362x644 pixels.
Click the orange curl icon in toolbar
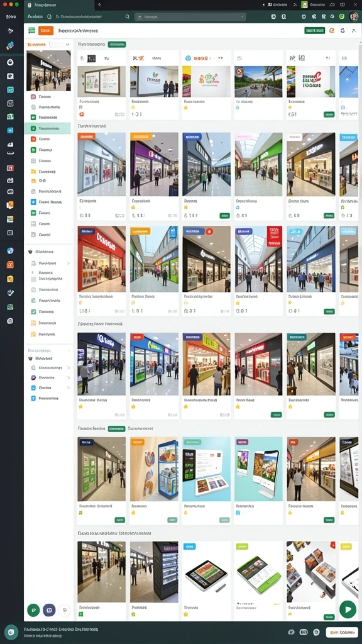pyautogui.click(x=332, y=31)
